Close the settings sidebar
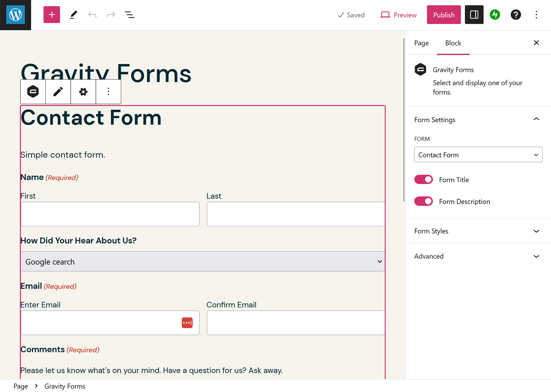 (536, 43)
